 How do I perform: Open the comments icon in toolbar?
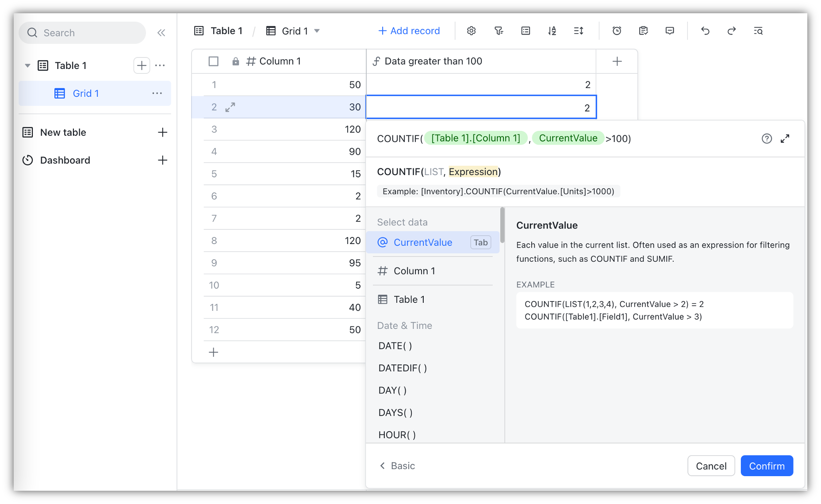coord(670,31)
